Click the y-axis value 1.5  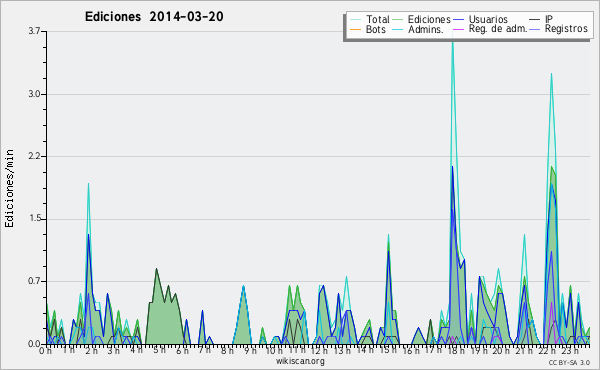[34, 219]
